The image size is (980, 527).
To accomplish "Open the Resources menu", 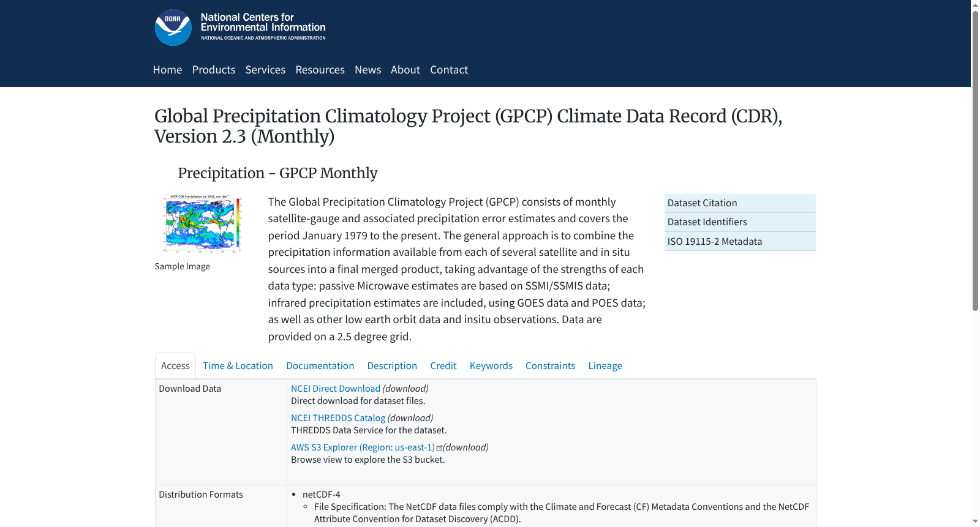I will pyautogui.click(x=320, y=70).
